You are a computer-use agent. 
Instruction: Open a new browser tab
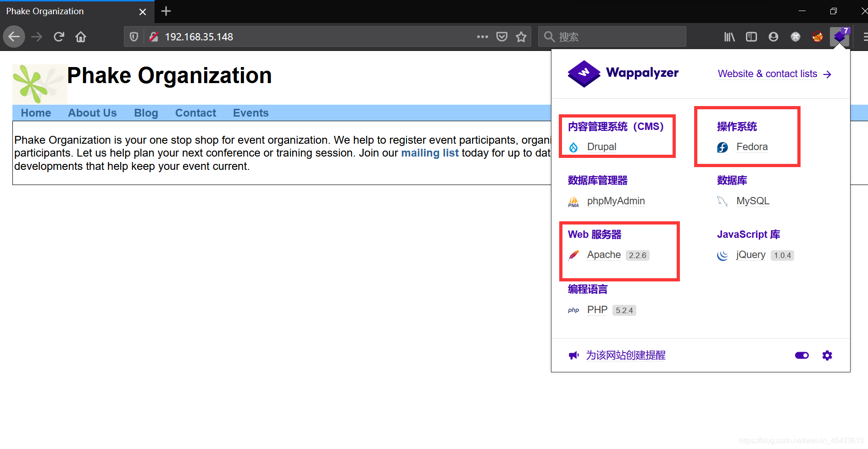pyautogui.click(x=166, y=11)
